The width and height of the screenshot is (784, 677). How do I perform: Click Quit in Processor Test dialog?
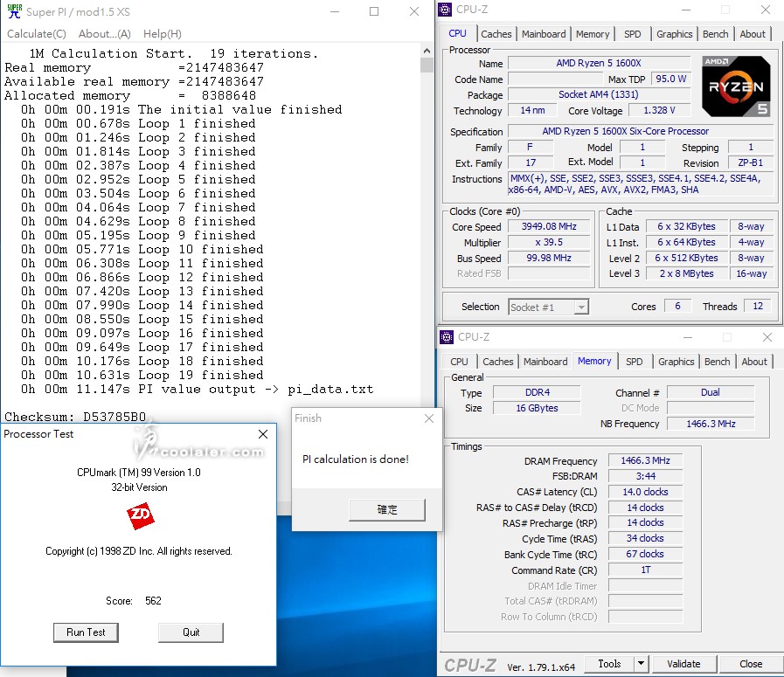pyautogui.click(x=191, y=632)
